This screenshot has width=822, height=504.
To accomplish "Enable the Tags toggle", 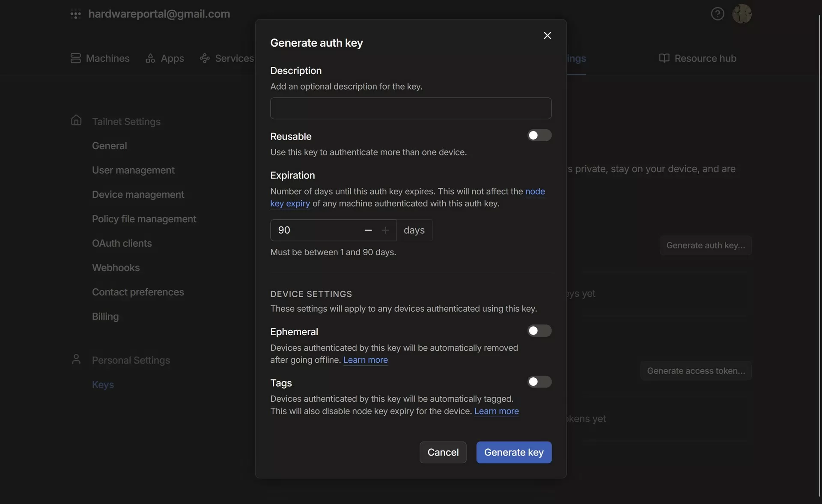I will [x=539, y=382].
